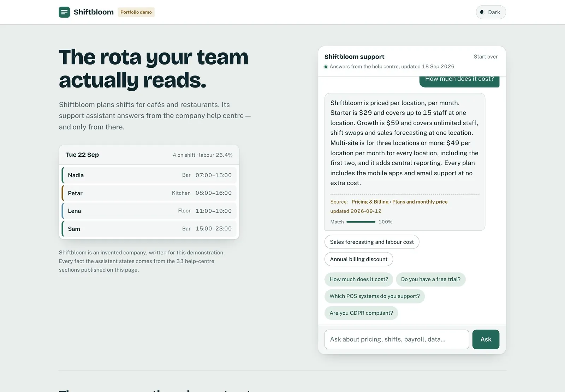
Task: Select 'Which POS systems do you support?' chip
Action: 375,296
